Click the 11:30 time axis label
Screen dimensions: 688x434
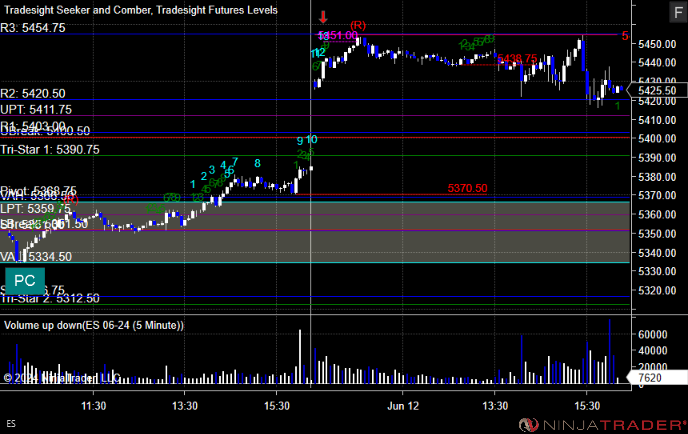coord(93,406)
